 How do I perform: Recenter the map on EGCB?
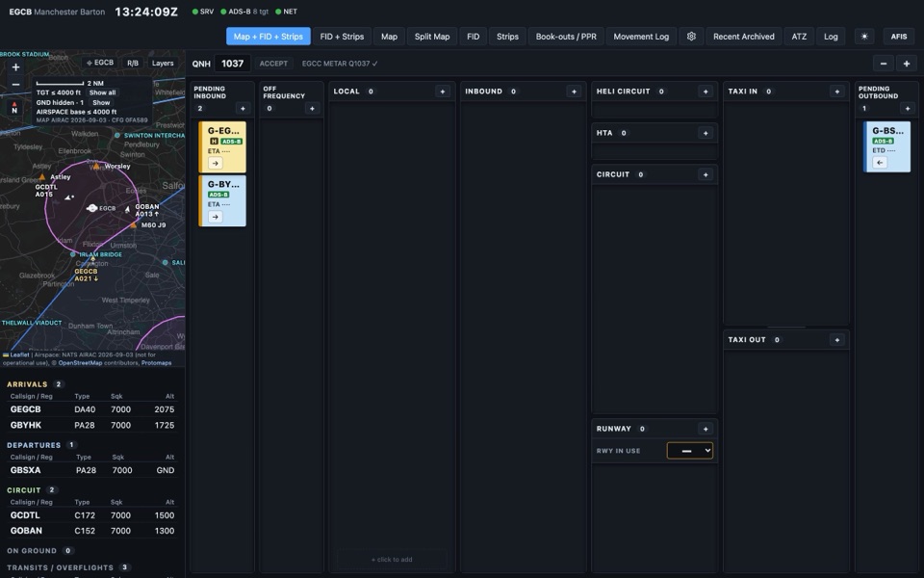tap(100, 64)
